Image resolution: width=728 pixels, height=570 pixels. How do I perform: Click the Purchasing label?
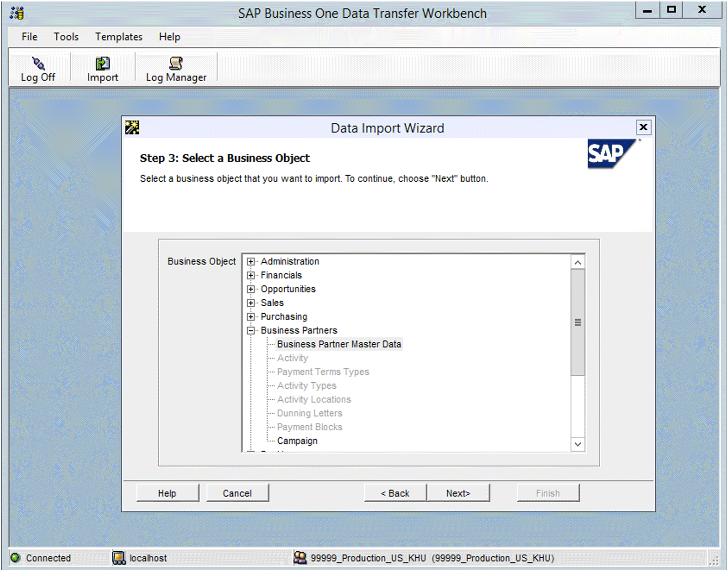284,317
